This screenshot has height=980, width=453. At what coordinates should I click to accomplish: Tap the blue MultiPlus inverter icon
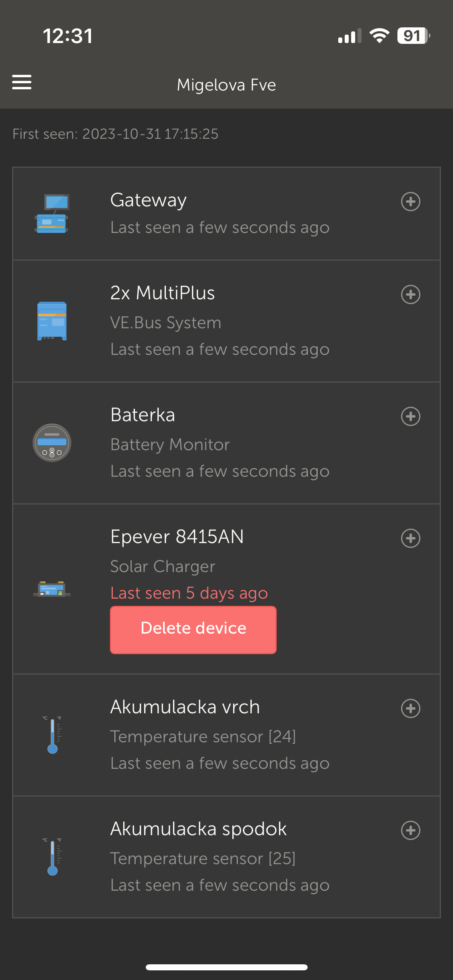[x=52, y=321]
